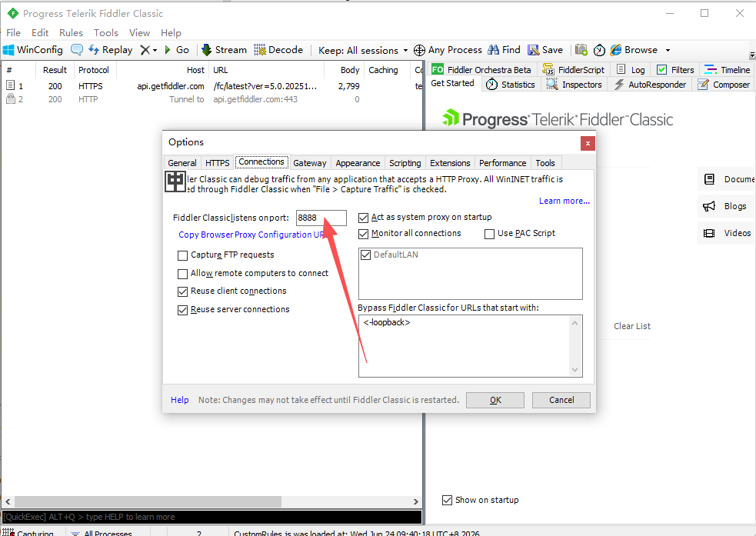Click the Go resume button
This screenshot has width=756, height=536.
coord(176,50)
